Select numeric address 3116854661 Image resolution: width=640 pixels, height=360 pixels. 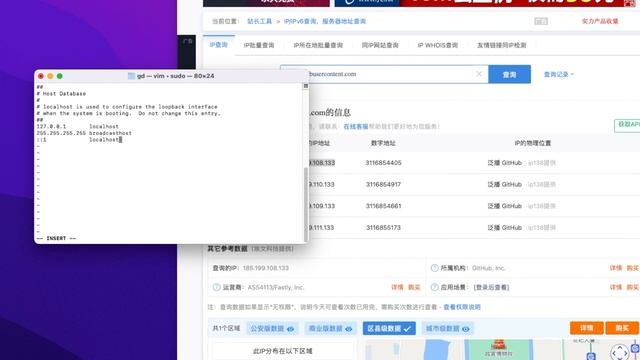tap(383, 206)
